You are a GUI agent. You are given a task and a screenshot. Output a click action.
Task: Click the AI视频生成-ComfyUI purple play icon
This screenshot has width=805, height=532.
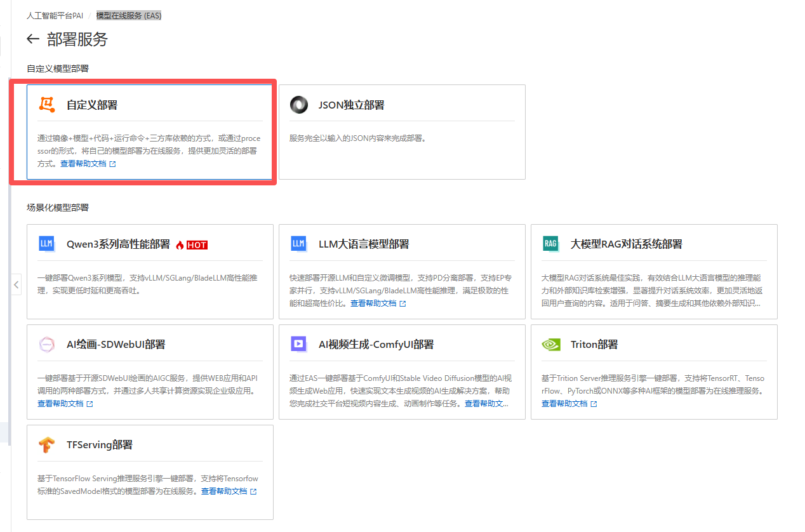point(298,344)
